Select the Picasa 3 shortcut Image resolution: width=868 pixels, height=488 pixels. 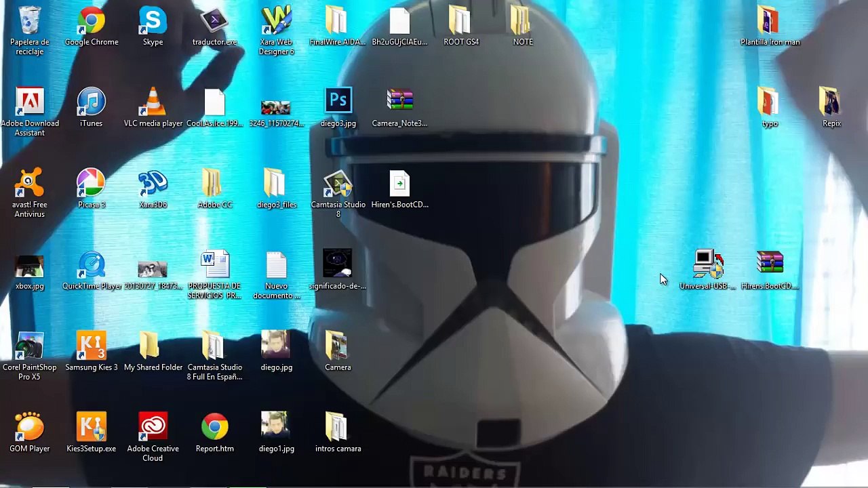92,183
